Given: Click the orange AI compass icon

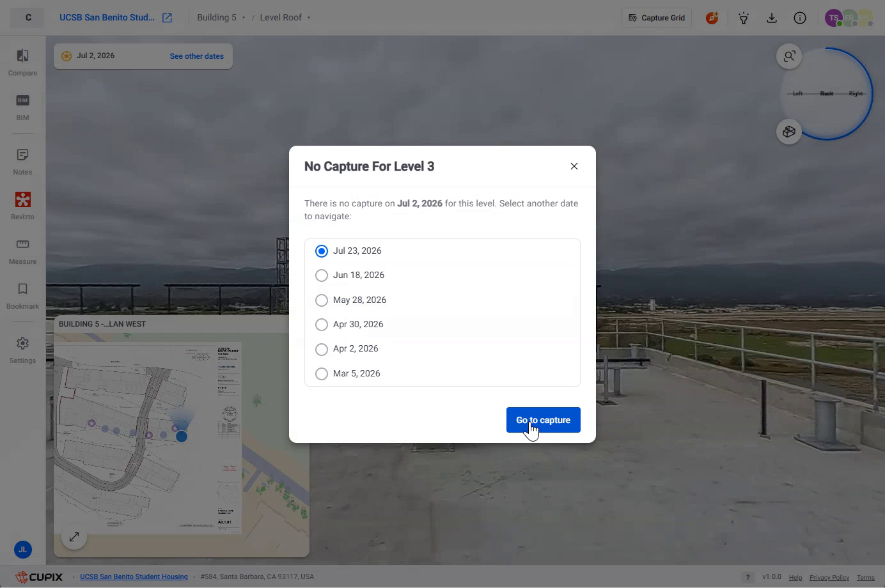Looking at the screenshot, I should [712, 18].
